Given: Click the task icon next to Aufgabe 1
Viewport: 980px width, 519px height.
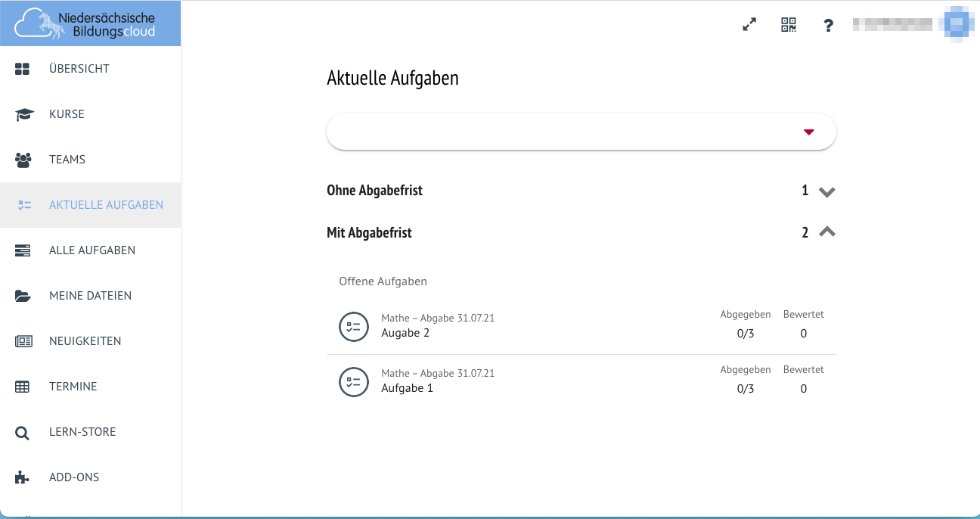Looking at the screenshot, I should pos(353,382).
